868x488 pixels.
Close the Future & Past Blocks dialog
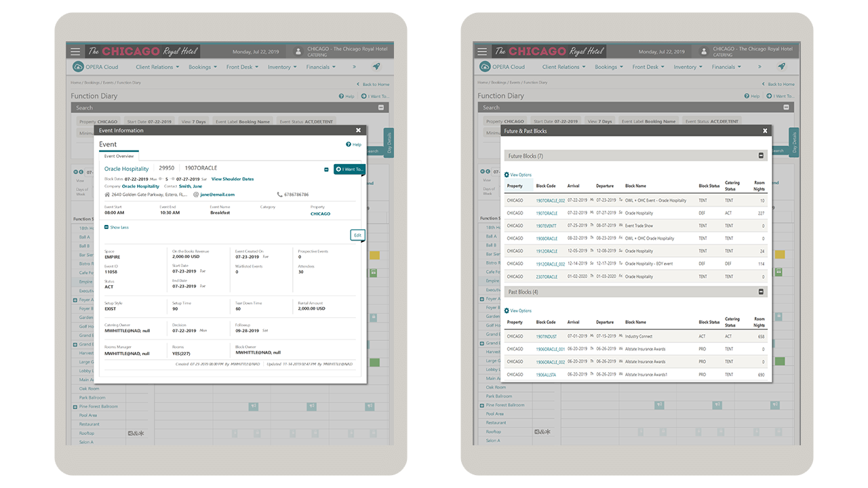tap(765, 131)
